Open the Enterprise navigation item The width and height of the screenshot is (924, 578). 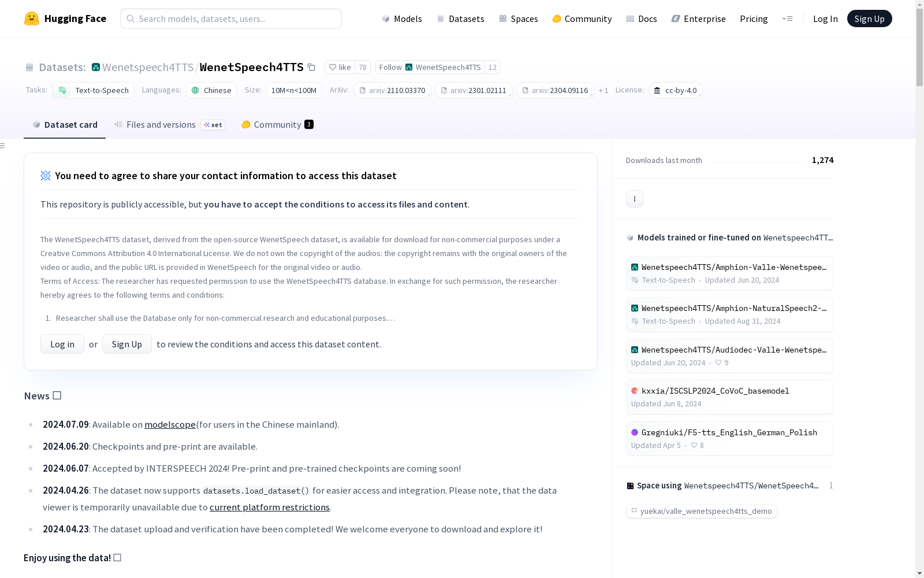[699, 18]
